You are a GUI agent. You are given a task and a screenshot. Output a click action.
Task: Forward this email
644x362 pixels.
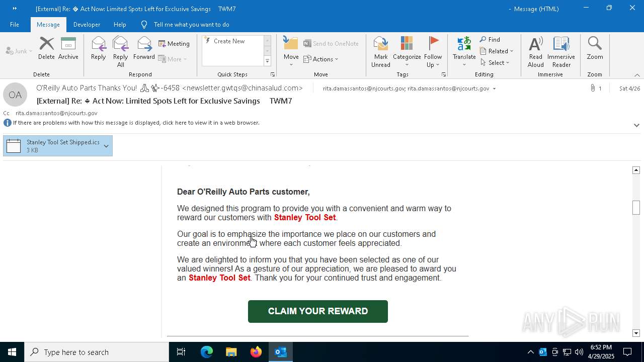144,49
